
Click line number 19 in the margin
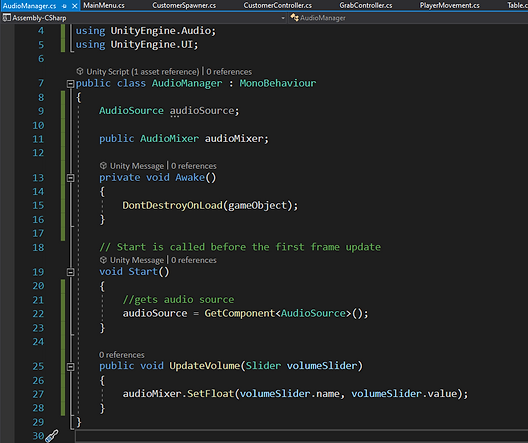point(38,272)
